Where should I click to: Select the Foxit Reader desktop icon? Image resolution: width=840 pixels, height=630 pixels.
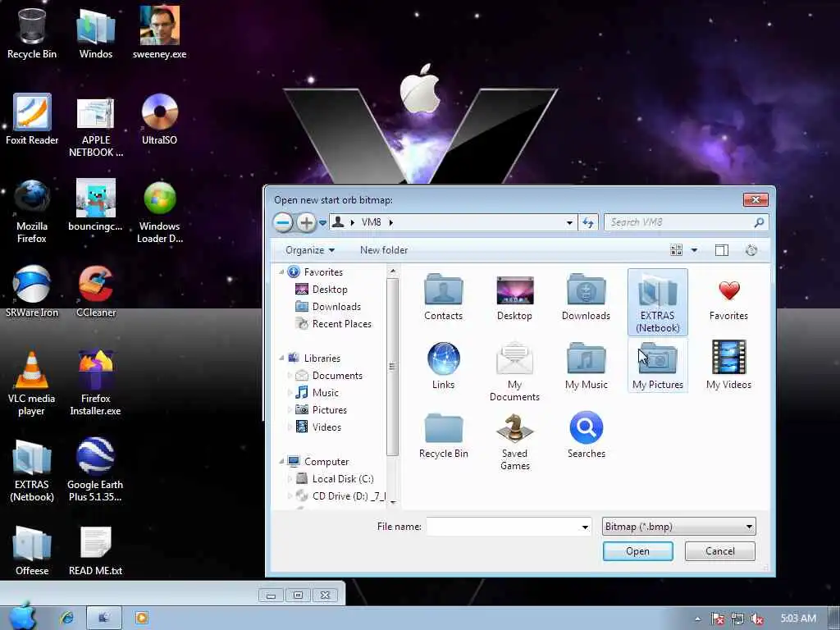click(32, 120)
